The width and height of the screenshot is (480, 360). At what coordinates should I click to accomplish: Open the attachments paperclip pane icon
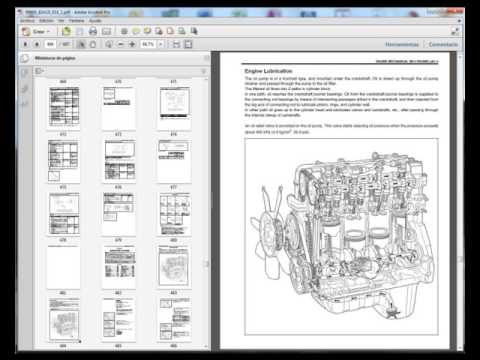tap(25, 89)
